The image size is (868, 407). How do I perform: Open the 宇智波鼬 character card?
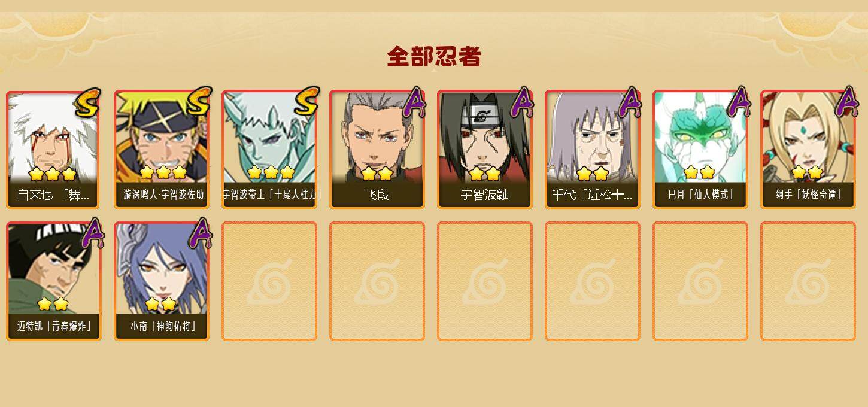click(485, 150)
